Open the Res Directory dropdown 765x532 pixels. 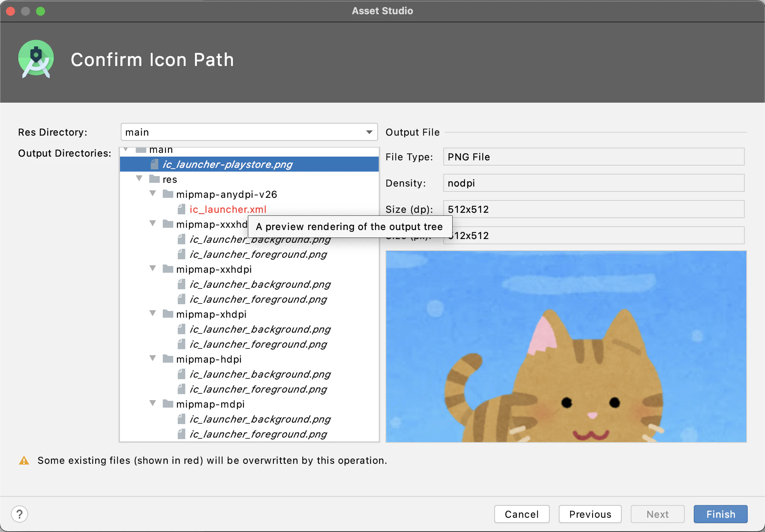pyautogui.click(x=249, y=132)
